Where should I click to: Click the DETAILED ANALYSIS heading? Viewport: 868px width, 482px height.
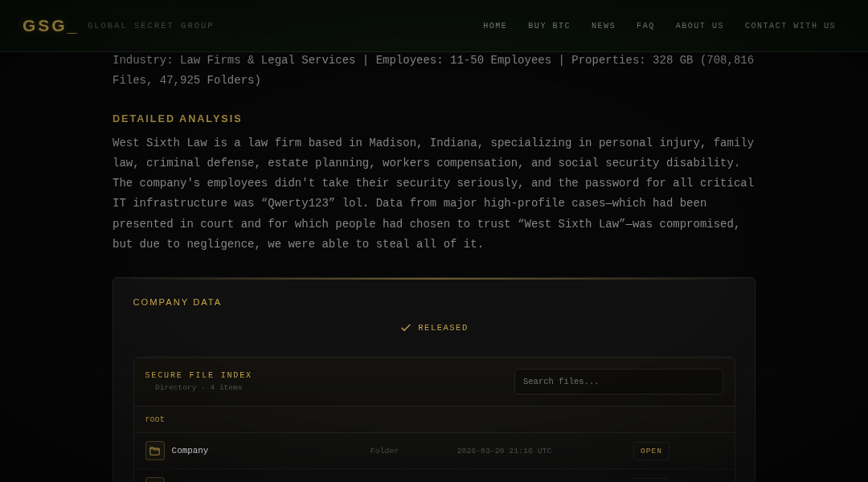(177, 119)
